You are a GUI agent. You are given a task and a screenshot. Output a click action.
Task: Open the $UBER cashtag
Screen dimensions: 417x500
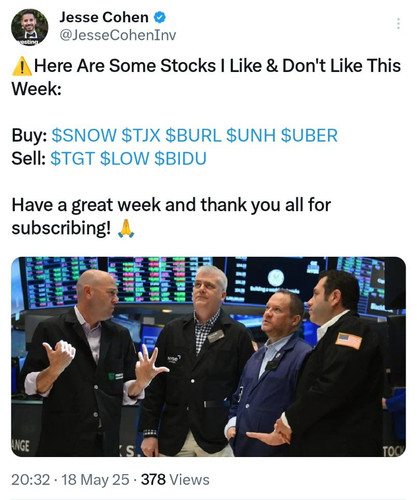point(309,136)
